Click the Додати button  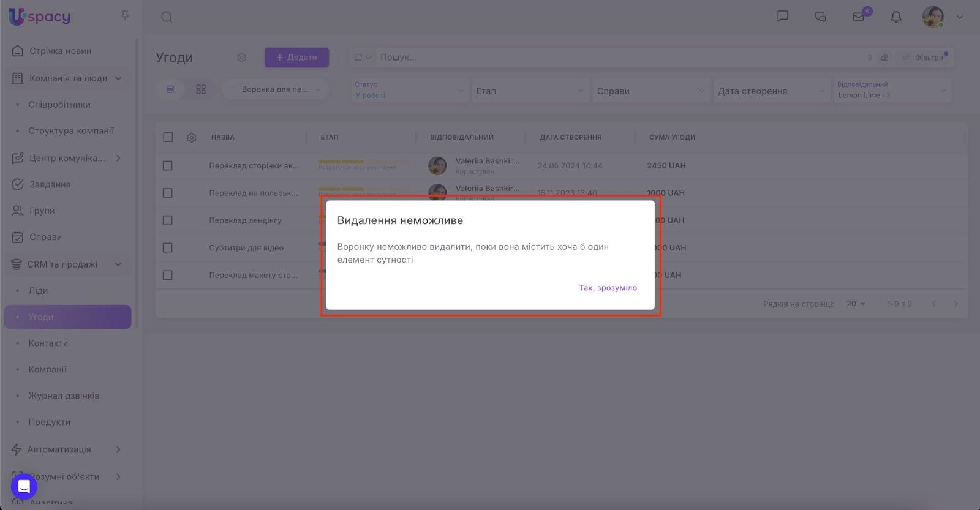tap(296, 58)
